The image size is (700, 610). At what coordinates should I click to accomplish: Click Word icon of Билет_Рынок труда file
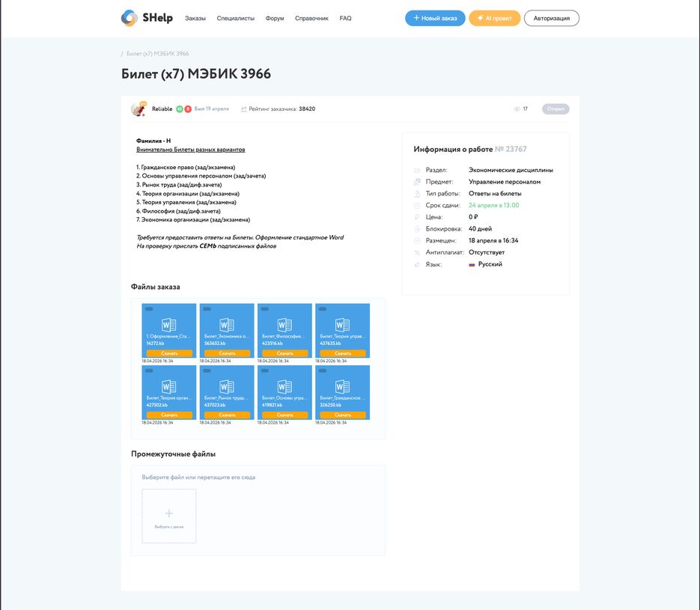(227, 386)
